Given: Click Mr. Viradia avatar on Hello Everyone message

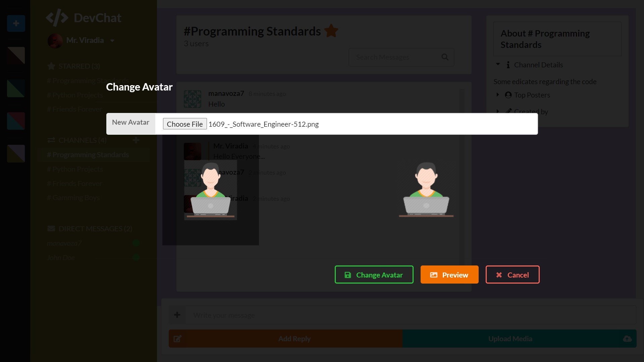Looking at the screenshot, I should click(x=193, y=152).
